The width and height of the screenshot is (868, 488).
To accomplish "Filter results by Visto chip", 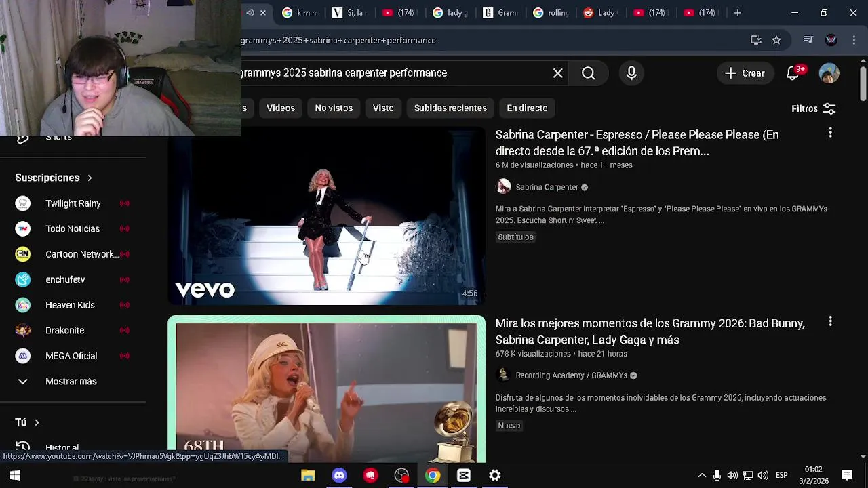I will (x=383, y=108).
